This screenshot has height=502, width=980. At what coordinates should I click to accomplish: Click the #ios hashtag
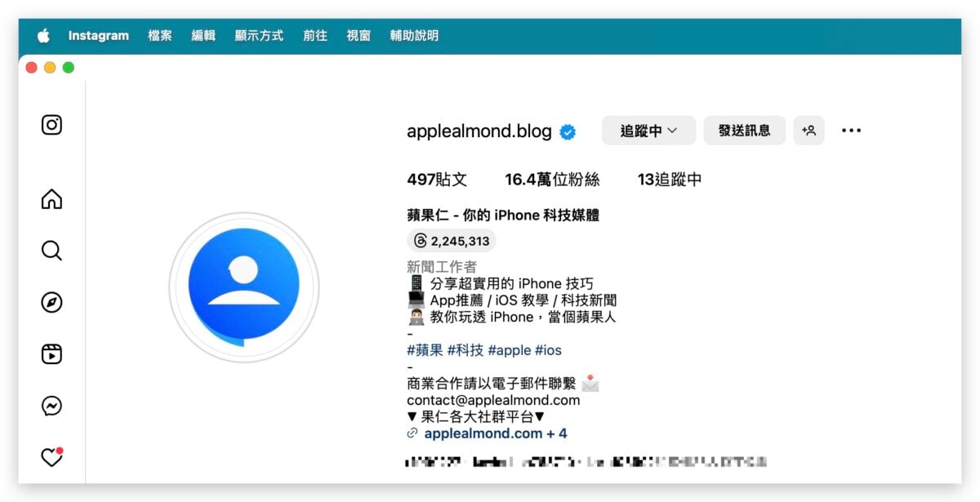(x=548, y=350)
